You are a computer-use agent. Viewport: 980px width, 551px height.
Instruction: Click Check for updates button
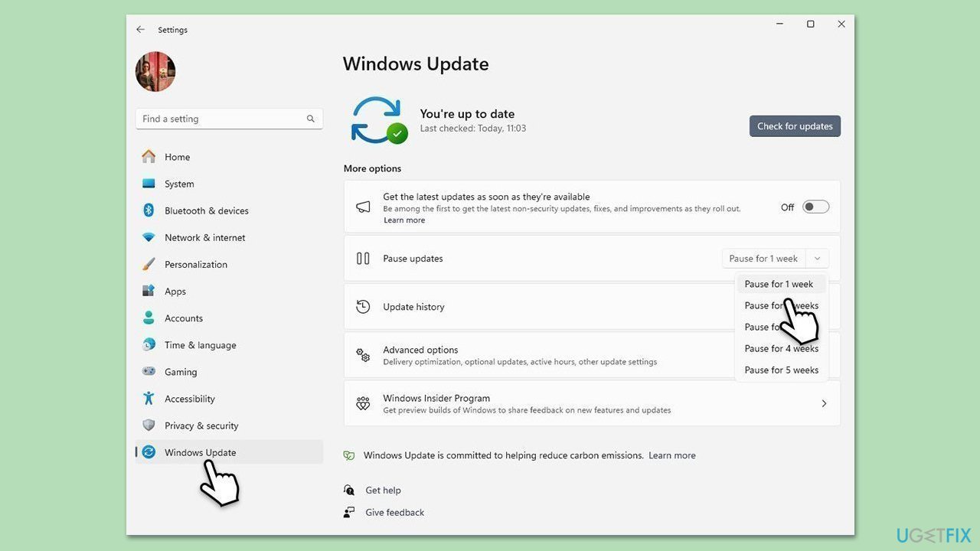795,126
